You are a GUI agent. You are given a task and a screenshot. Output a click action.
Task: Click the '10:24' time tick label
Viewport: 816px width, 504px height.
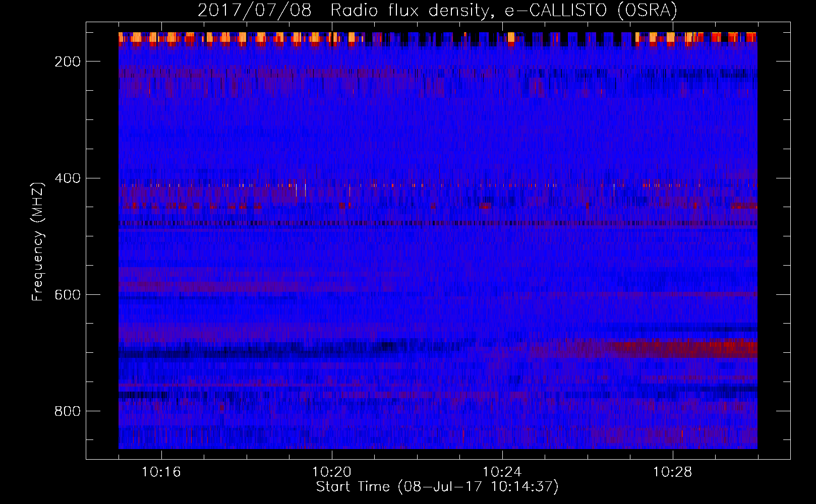coord(502,472)
